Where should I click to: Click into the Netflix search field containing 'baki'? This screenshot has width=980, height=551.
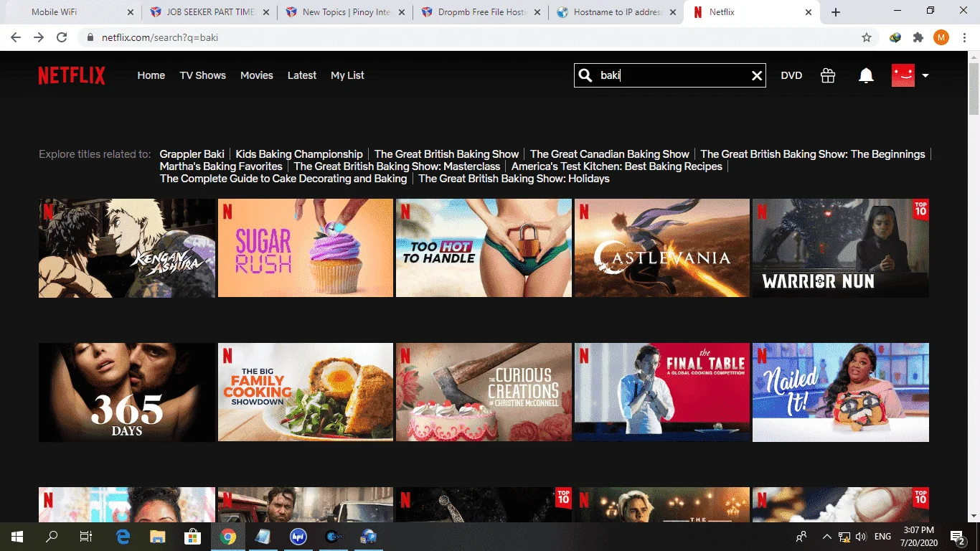tap(672, 75)
